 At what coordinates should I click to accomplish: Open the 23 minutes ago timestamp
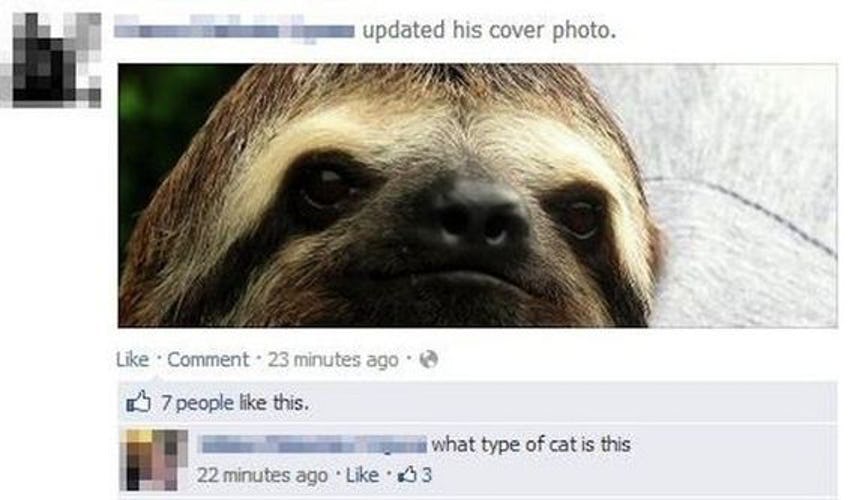(333, 360)
